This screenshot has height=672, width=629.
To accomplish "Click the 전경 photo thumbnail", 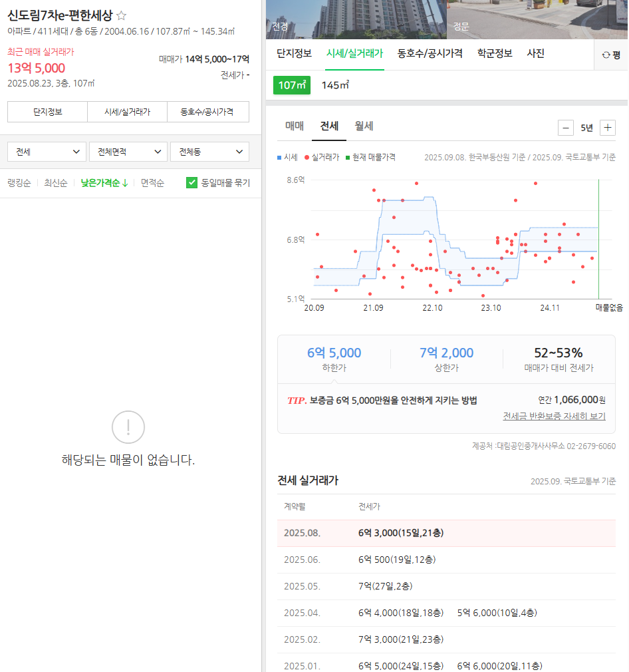I will click(x=356, y=19).
